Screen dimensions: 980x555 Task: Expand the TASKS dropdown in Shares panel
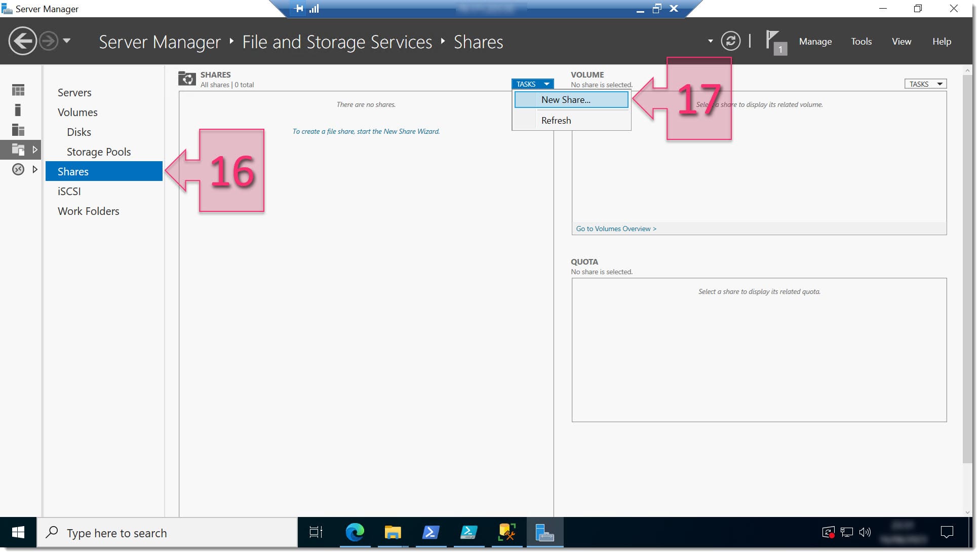(533, 84)
